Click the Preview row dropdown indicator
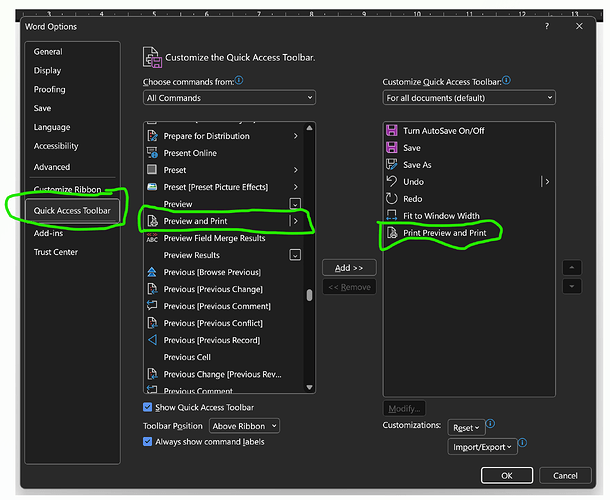This screenshot has height=500, width=610. (x=295, y=204)
